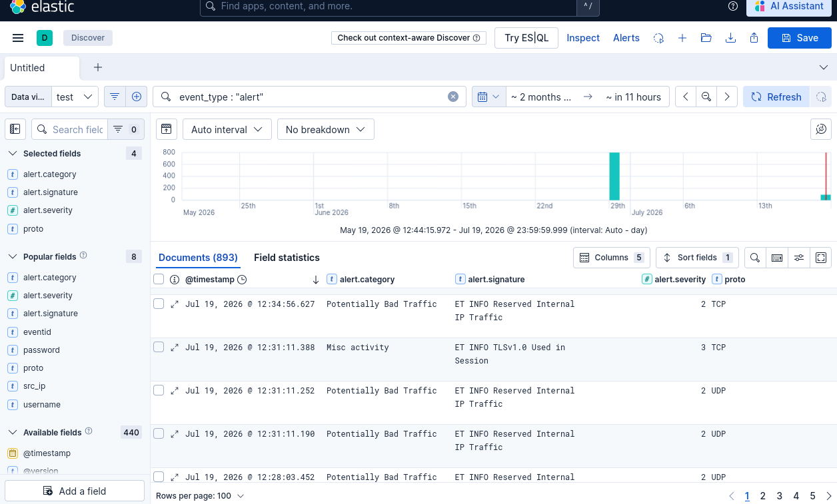Switch to Field statistics tab
The height and width of the screenshot is (504, 837).
click(287, 258)
